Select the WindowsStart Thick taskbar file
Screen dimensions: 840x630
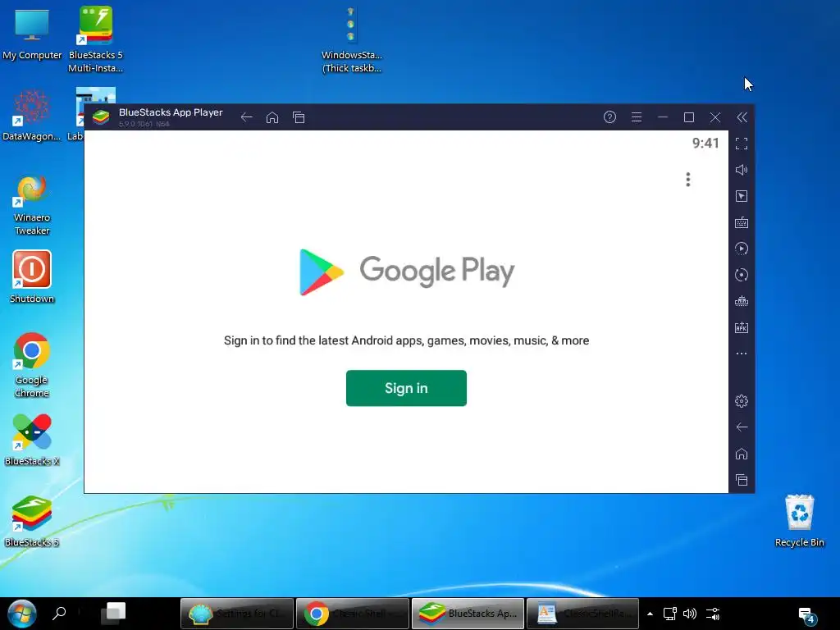coord(351,39)
